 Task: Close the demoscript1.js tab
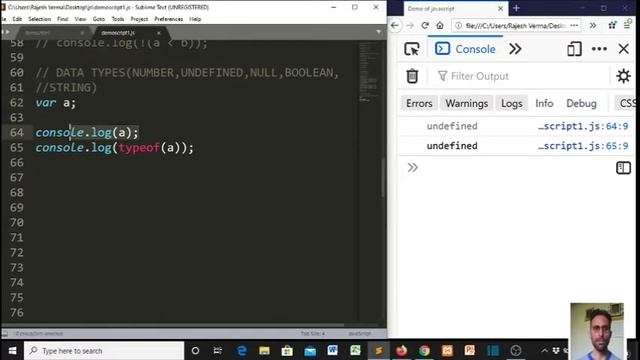coord(159,33)
